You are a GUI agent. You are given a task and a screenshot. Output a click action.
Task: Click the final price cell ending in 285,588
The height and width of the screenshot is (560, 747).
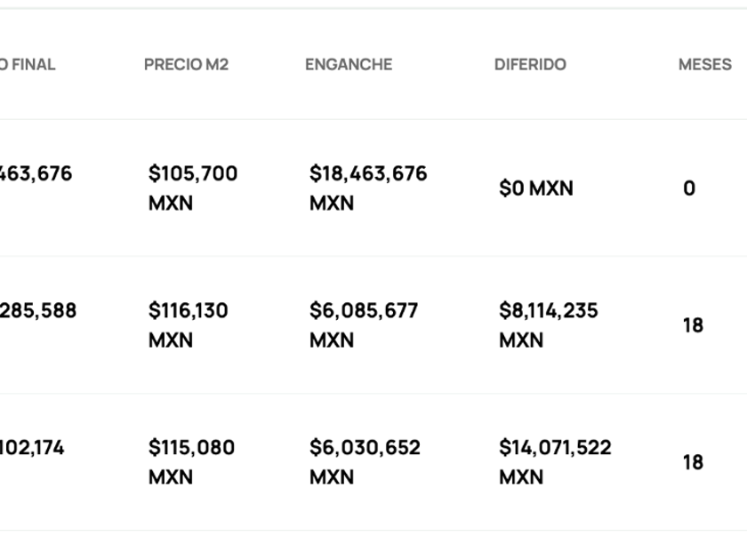click(37, 310)
